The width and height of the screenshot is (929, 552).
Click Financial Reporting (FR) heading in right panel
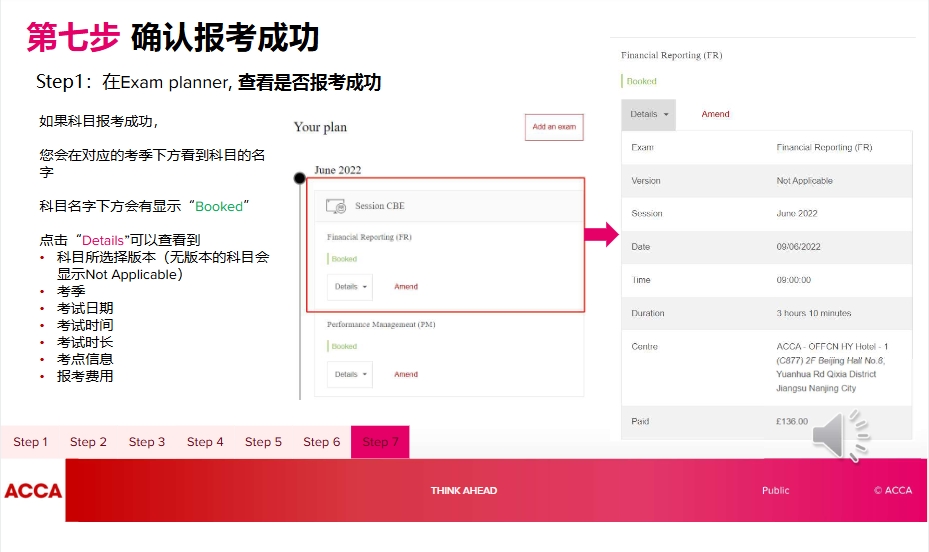click(x=672, y=55)
